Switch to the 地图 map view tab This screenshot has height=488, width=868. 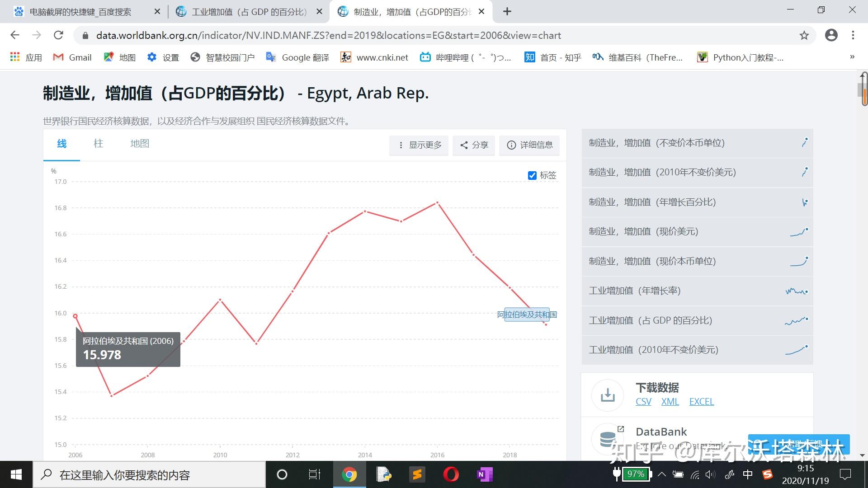[x=139, y=144]
